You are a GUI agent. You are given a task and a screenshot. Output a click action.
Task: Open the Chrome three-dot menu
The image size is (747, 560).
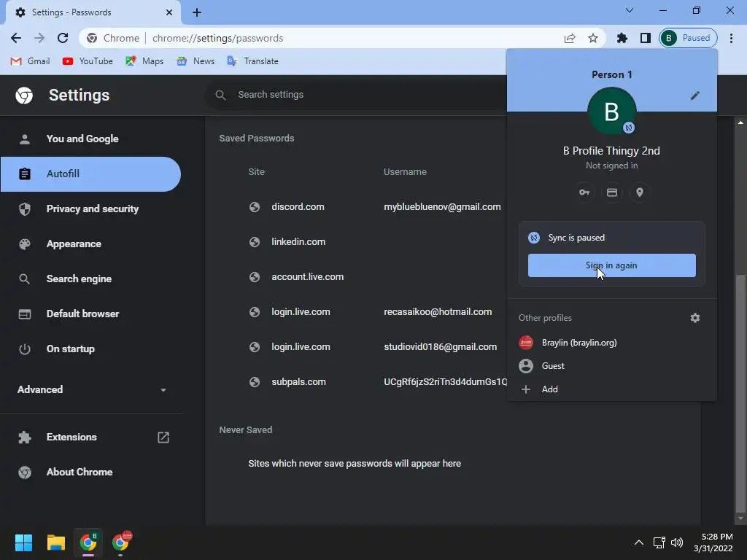click(x=731, y=38)
